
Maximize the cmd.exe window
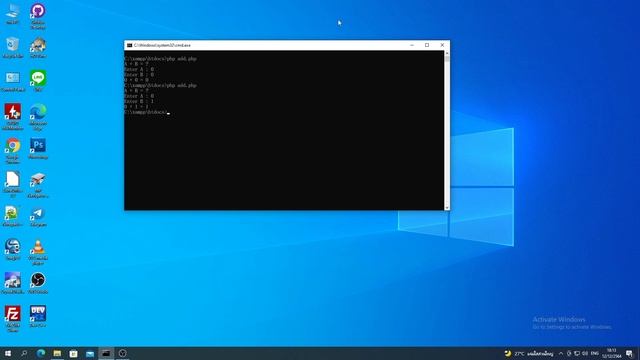coord(427,45)
